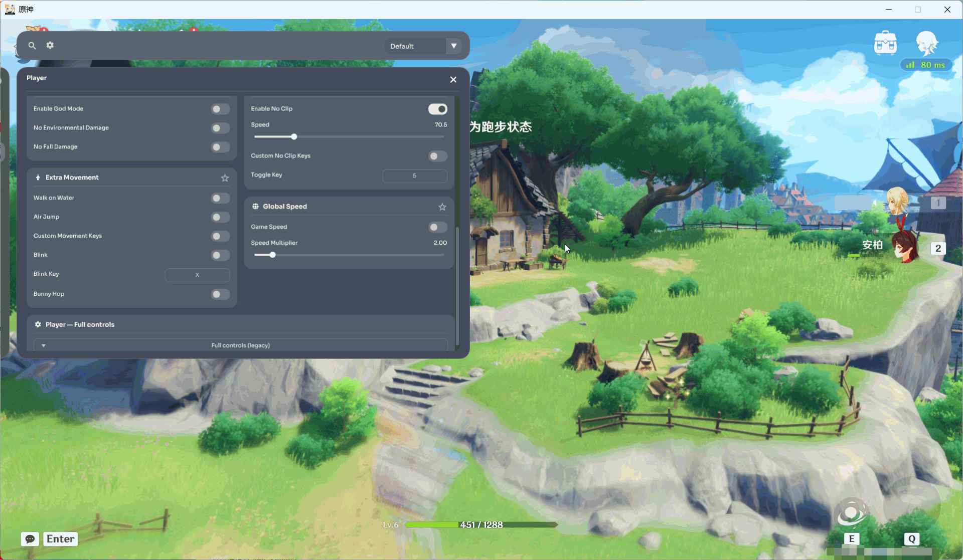Viewport: 963px width, 560px height.
Task: Disable the Enable No Clip toggle
Action: (x=438, y=109)
